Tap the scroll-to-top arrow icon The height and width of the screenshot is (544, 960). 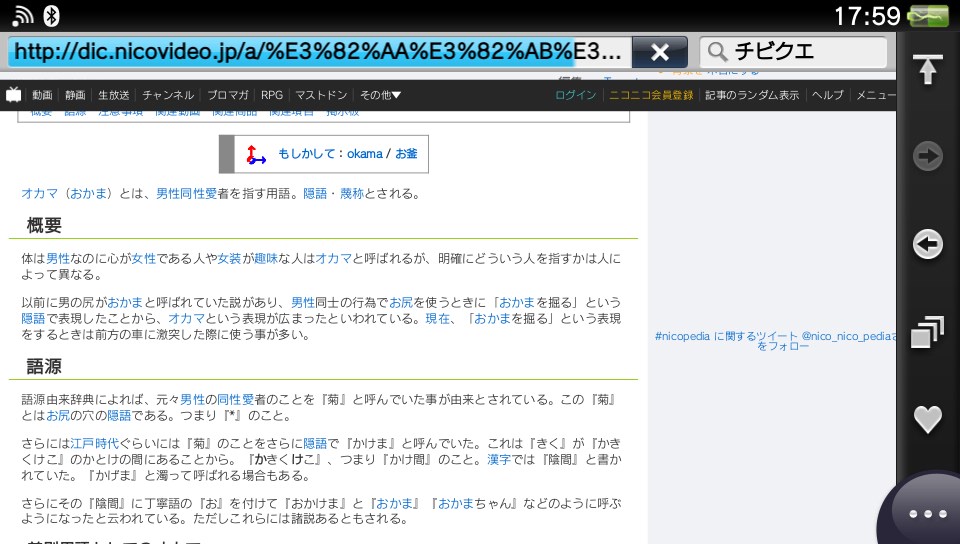coord(928,69)
